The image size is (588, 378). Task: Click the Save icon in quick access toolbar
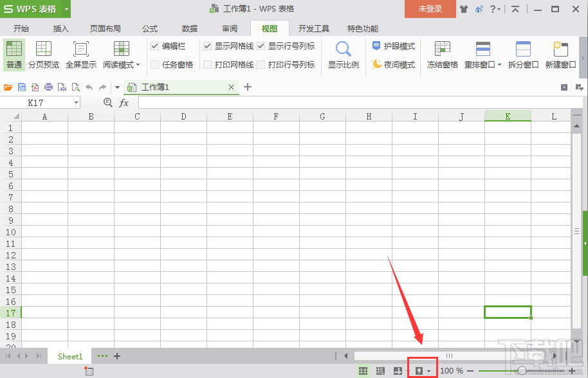pos(21,86)
